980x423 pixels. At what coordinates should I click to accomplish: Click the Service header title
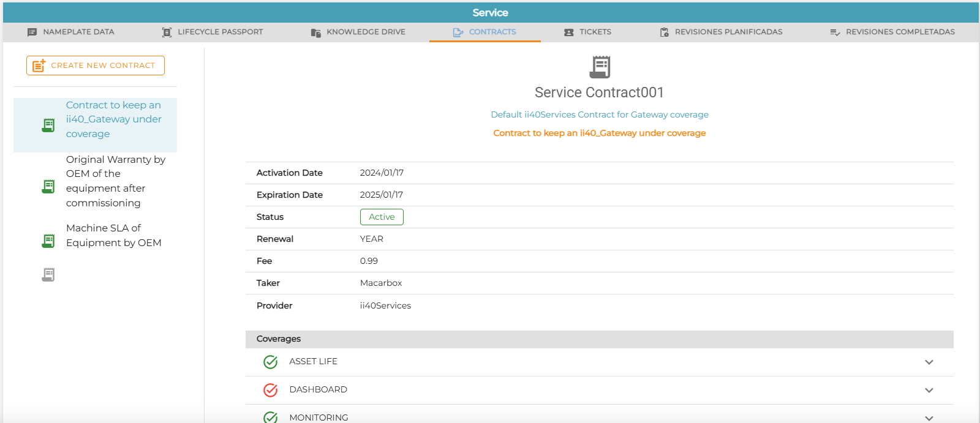coord(490,13)
